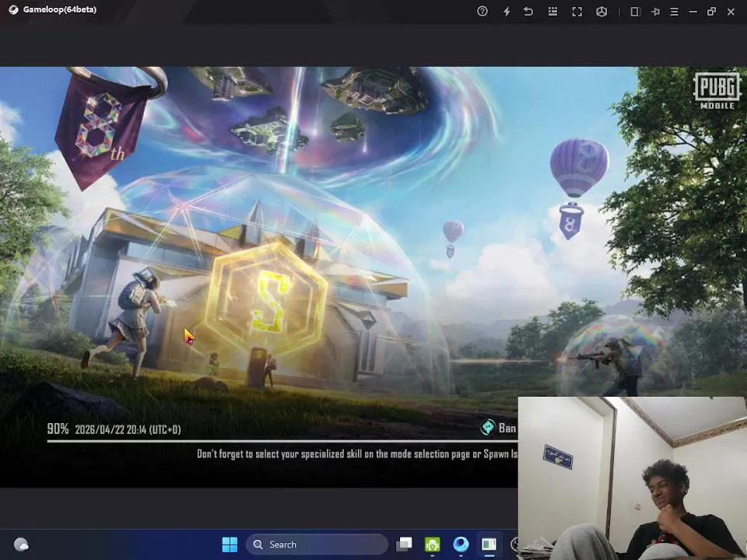Click the glowing golden S hexagon emblem
The height and width of the screenshot is (560, 747).
tap(267, 299)
